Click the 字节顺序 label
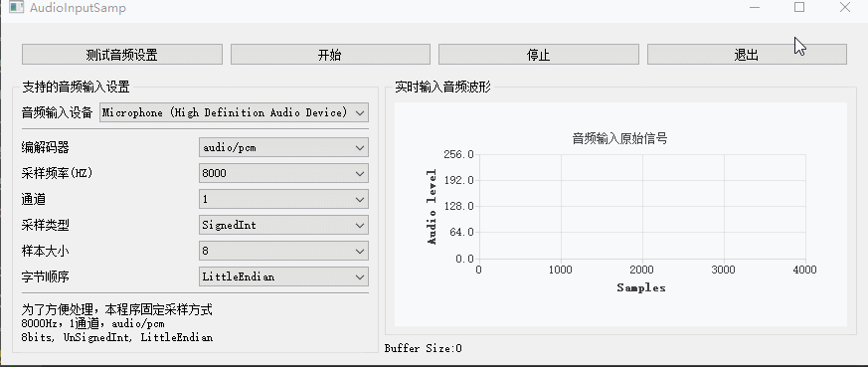Image resolution: width=868 pixels, height=367 pixels. coord(46,276)
